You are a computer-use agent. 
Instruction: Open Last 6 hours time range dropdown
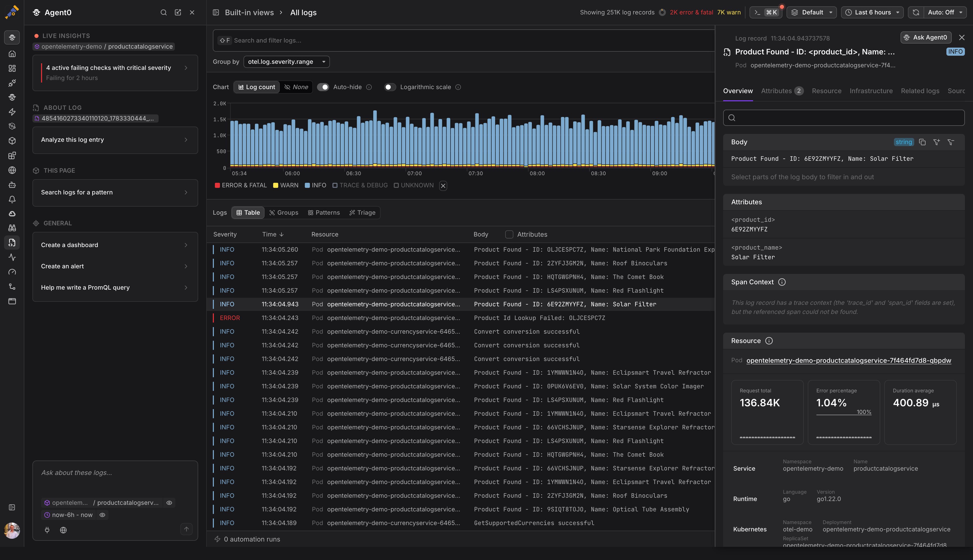[872, 12]
